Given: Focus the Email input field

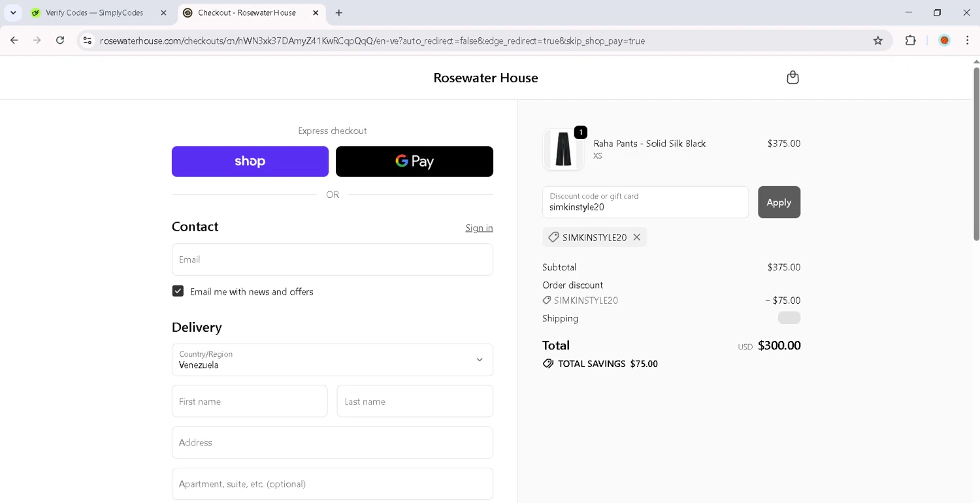Looking at the screenshot, I should 333,259.
